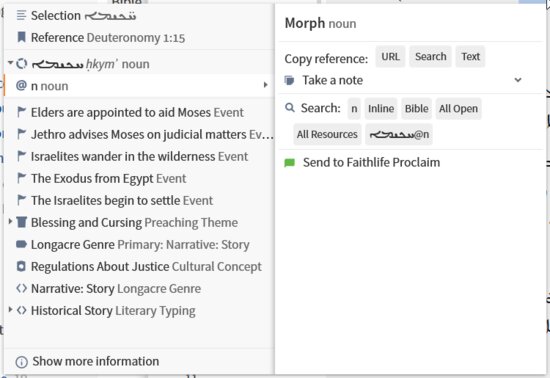
Task: Click the Take a note label
Action: click(333, 80)
